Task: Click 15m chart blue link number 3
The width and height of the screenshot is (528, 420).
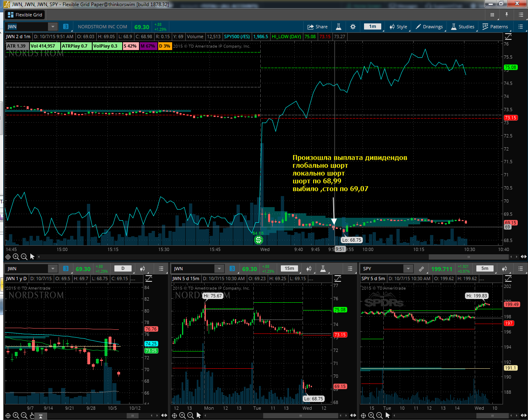Action: coord(232,269)
